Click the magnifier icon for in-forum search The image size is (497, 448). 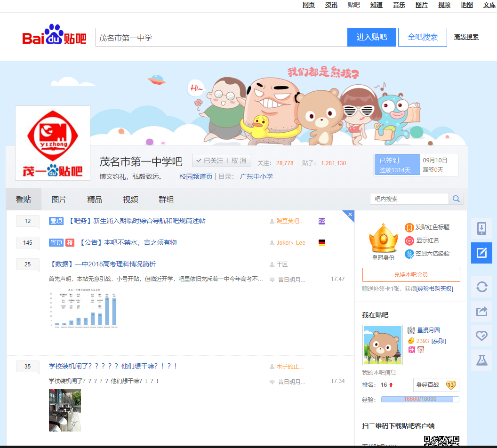(x=456, y=199)
